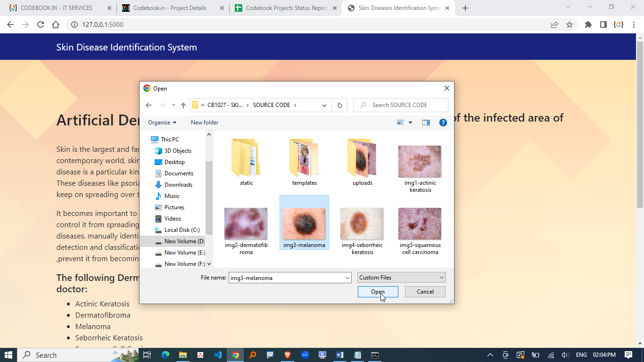The image size is (644, 362).
Task: Open Visual Studio Code from taskbar
Action: coord(217,355)
